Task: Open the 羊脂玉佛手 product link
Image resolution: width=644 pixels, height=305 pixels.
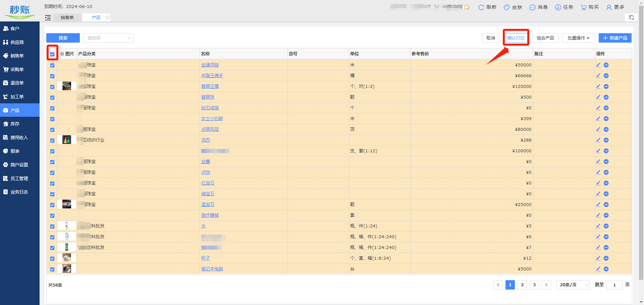Action: [x=212, y=76]
